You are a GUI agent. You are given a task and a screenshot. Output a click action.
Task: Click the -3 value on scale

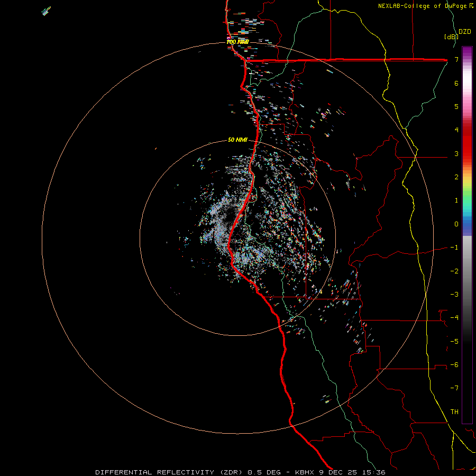(454, 295)
